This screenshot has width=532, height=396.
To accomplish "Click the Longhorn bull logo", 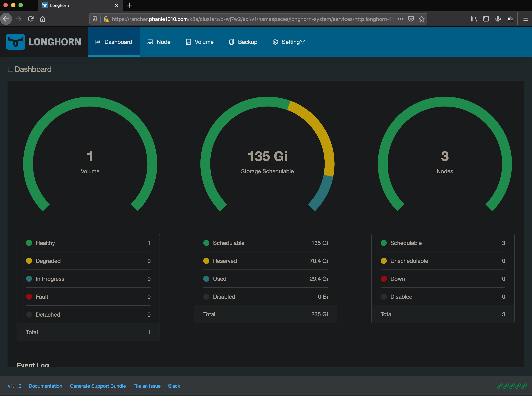I will tap(16, 41).
